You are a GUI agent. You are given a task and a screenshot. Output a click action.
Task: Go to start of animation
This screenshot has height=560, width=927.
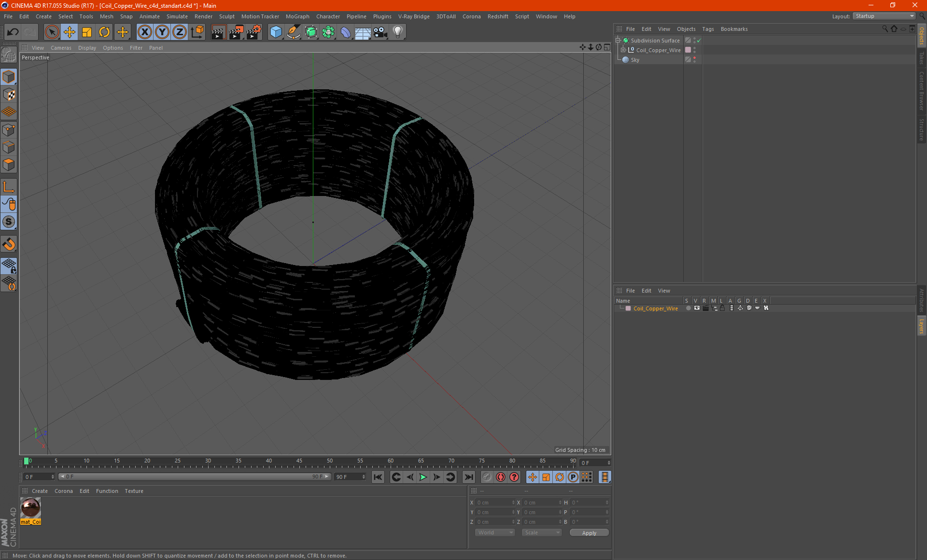378,477
